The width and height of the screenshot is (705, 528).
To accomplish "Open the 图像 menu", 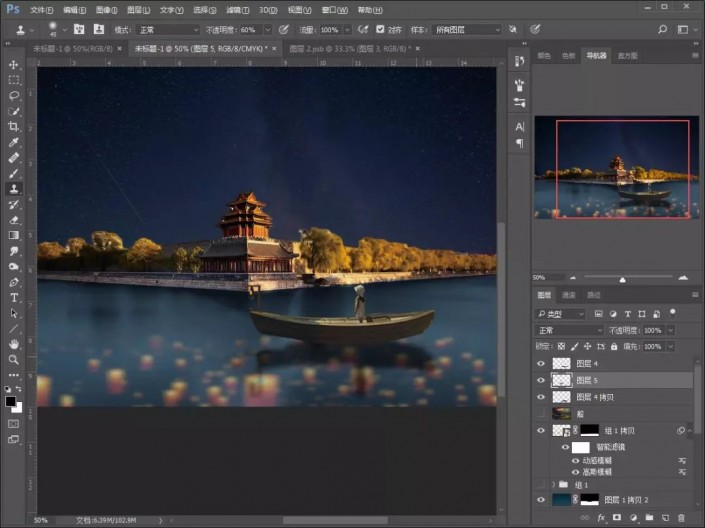I will point(107,10).
